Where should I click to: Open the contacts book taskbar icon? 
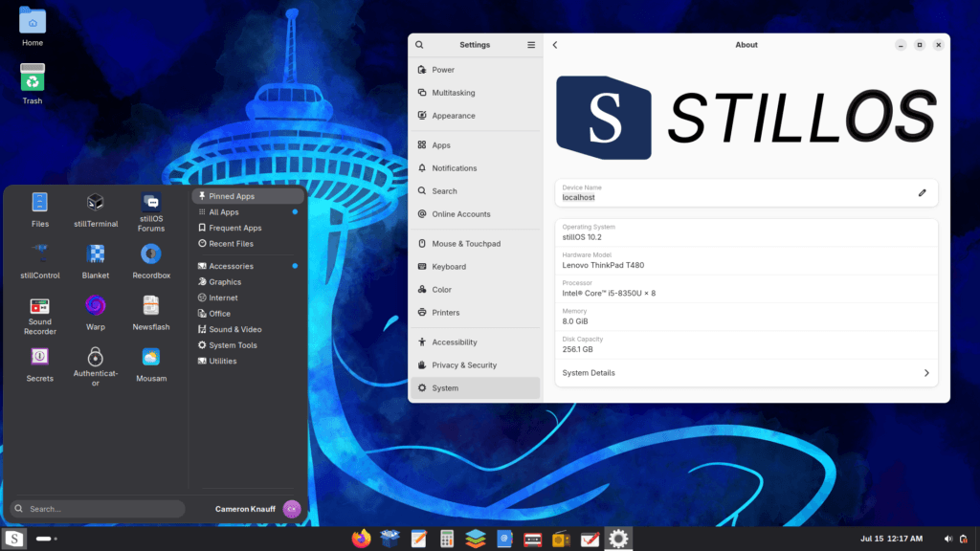[x=503, y=539]
